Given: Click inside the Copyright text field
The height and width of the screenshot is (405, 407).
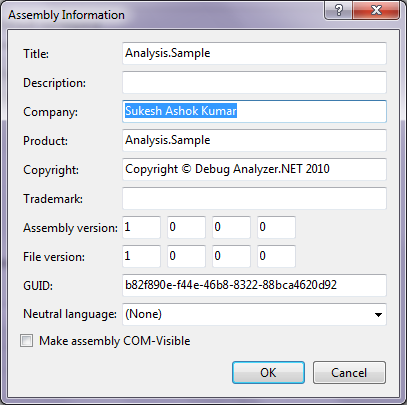Looking at the screenshot, I should (x=254, y=169).
